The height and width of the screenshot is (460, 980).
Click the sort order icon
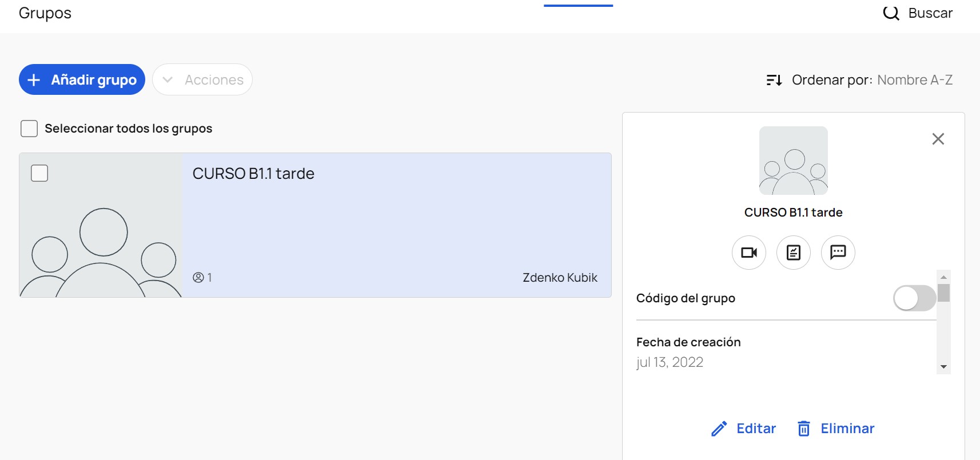click(774, 80)
